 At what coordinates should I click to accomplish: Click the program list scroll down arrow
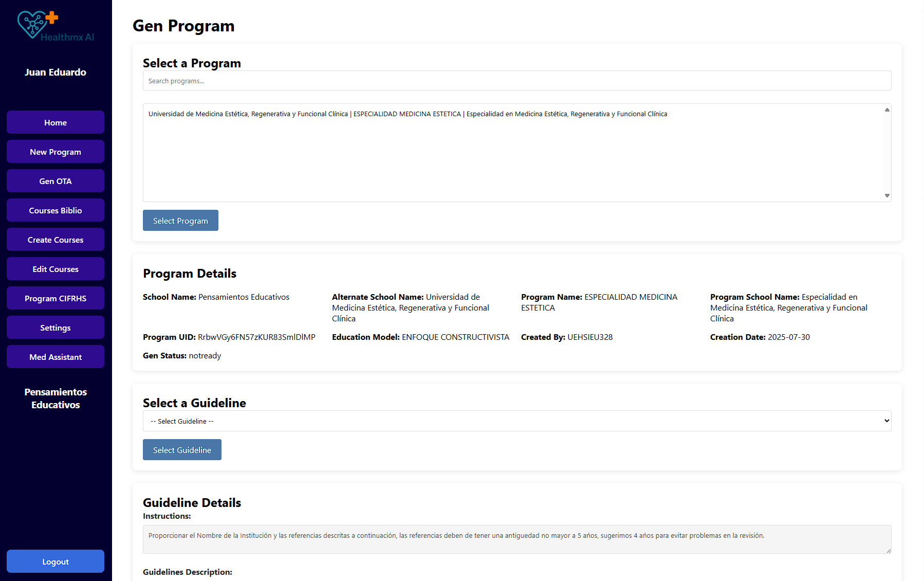tap(887, 195)
